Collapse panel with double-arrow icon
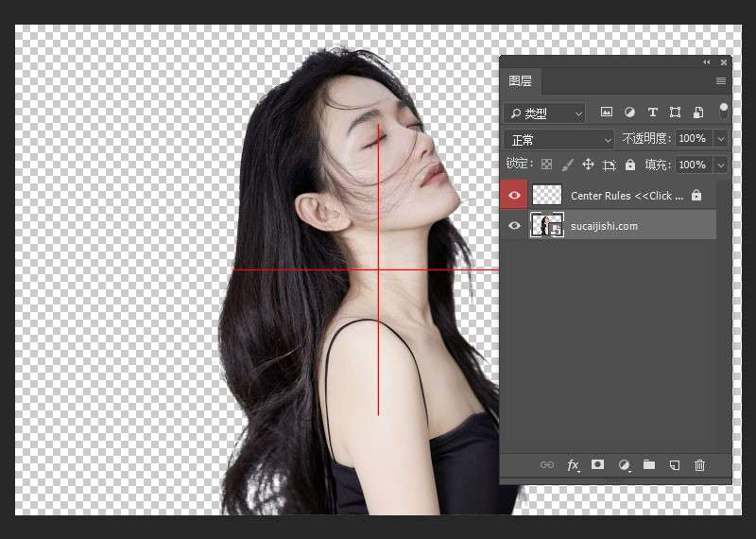Viewport: 756px width, 539px height. tap(706, 62)
